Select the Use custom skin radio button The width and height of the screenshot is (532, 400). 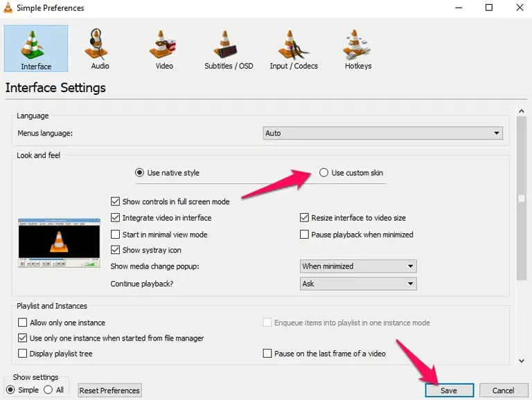[x=323, y=172]
